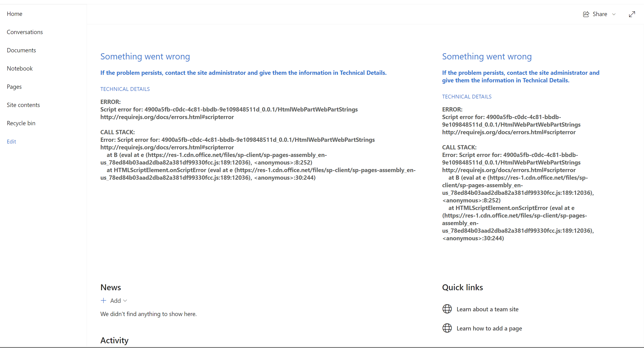Click the left CALL STACK: label
This screenshot has height=348, width=644.
click(118, 132)
